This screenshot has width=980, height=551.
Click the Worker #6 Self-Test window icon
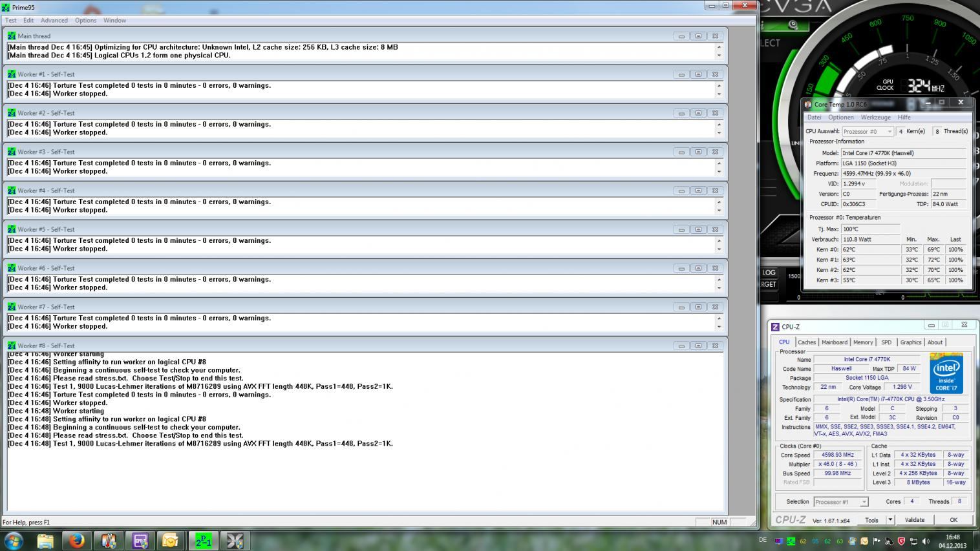pos(12,267)
